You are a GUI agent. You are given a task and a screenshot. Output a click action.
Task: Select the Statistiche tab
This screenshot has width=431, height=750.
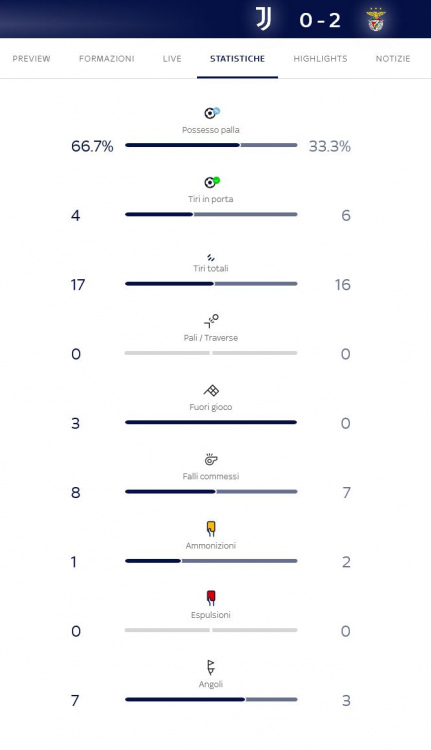click(237, 58)
